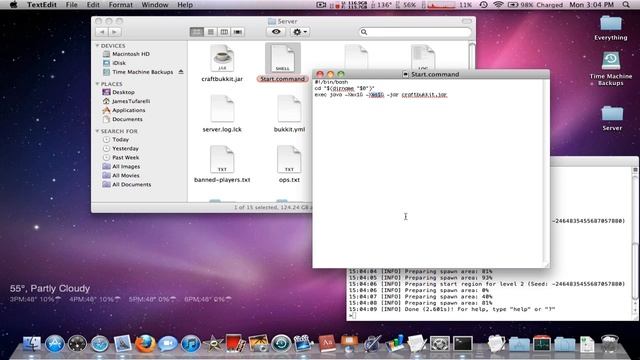The image size is (640, 360).
Task: Open Dashboard from the Dock
Action: point(77,344)
